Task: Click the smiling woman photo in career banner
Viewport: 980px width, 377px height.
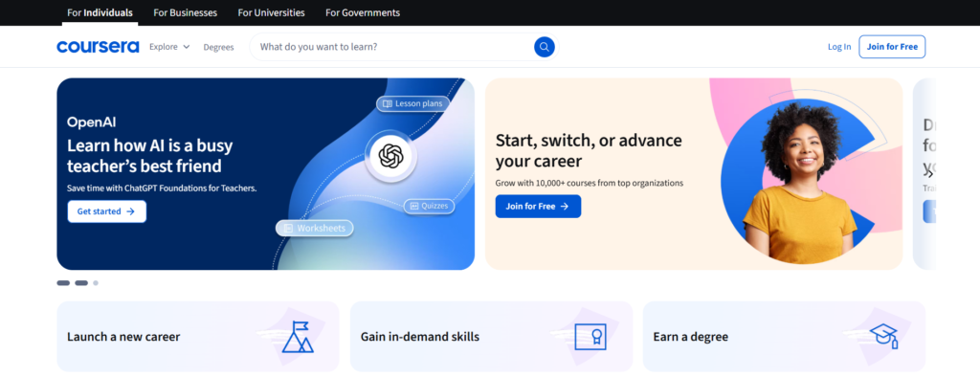Action: pyautogui.click(x=799, y=181)
